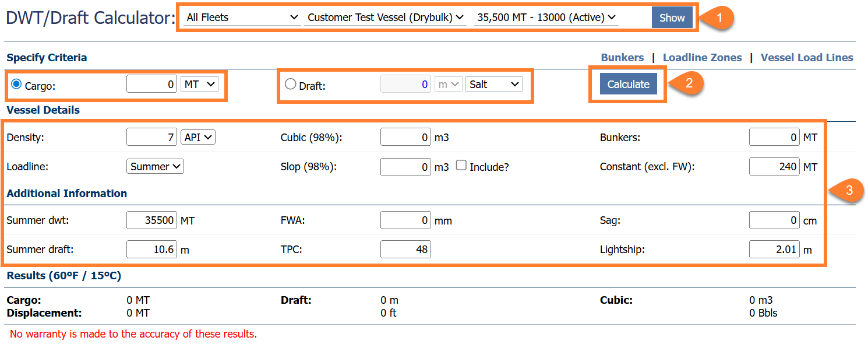Screen dimensions: 868x344
Task: Enable the Slop Include checkbox
Action: coord(461,166)
